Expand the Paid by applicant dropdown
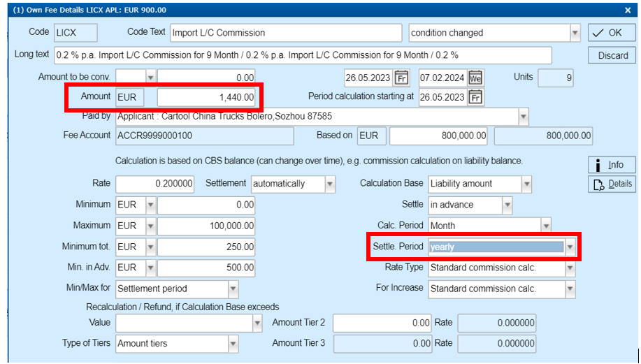The image size is (641, 364). (x=524, y=117)
